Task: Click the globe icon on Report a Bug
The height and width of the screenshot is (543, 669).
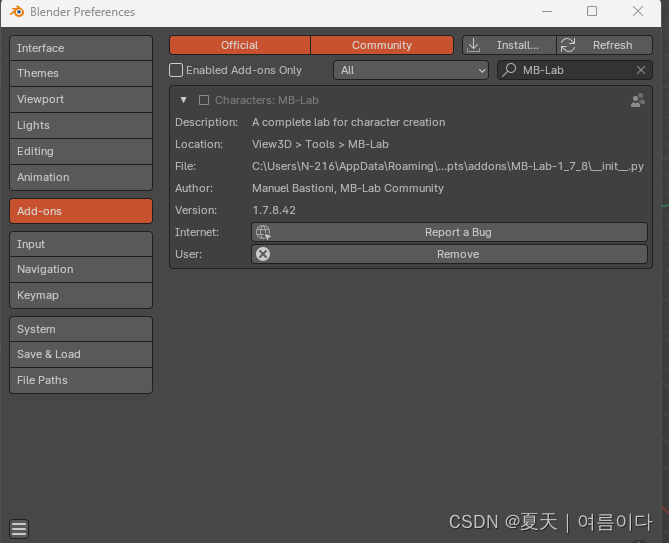Action: tap(263, 232)
